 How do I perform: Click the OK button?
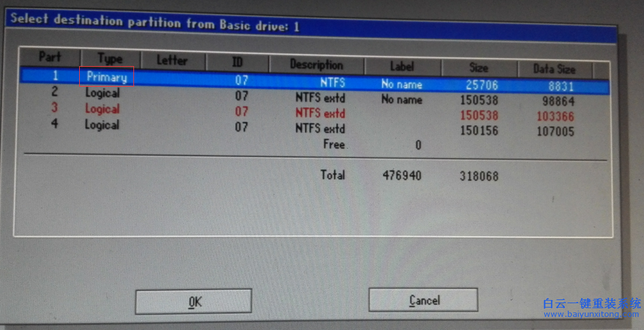(193, 301)
